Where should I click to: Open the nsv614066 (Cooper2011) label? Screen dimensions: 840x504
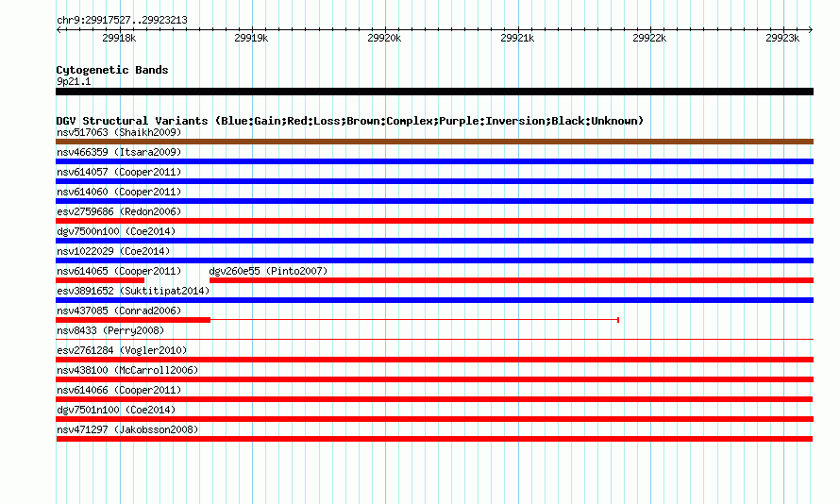coord(119,390)
